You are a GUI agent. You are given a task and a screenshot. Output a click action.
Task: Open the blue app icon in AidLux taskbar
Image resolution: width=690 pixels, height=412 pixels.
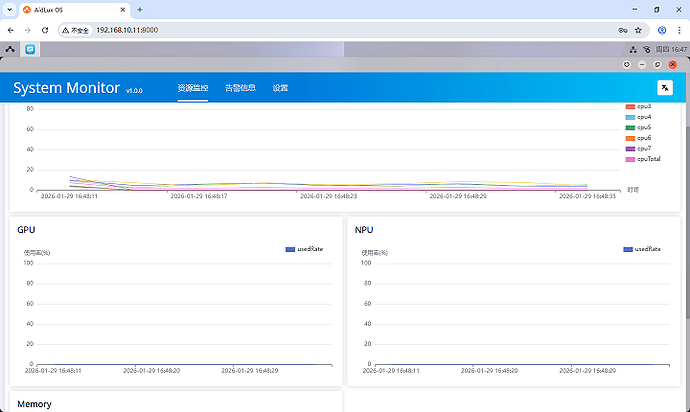(31, 48)
